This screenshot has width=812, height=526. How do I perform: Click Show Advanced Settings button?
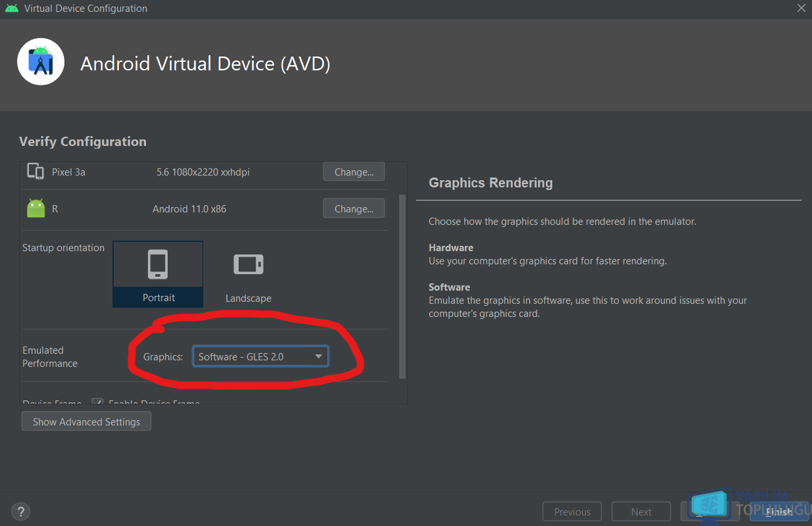point(86,421)
